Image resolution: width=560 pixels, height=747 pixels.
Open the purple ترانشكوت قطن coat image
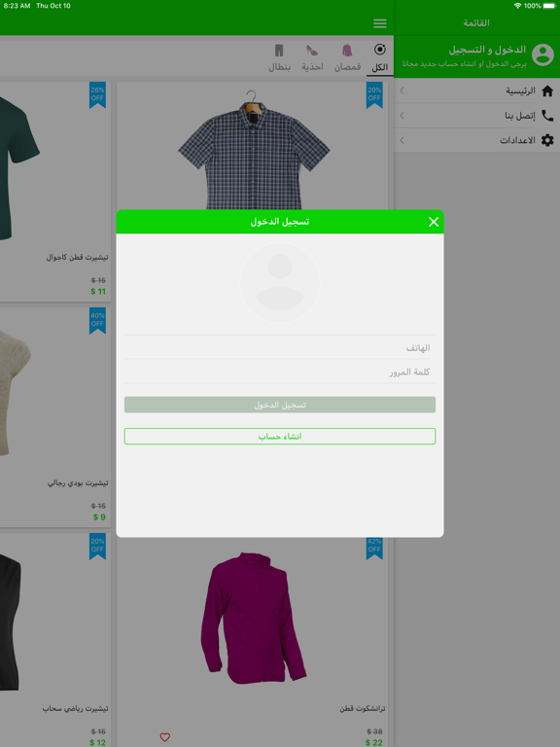coord(254,618)
